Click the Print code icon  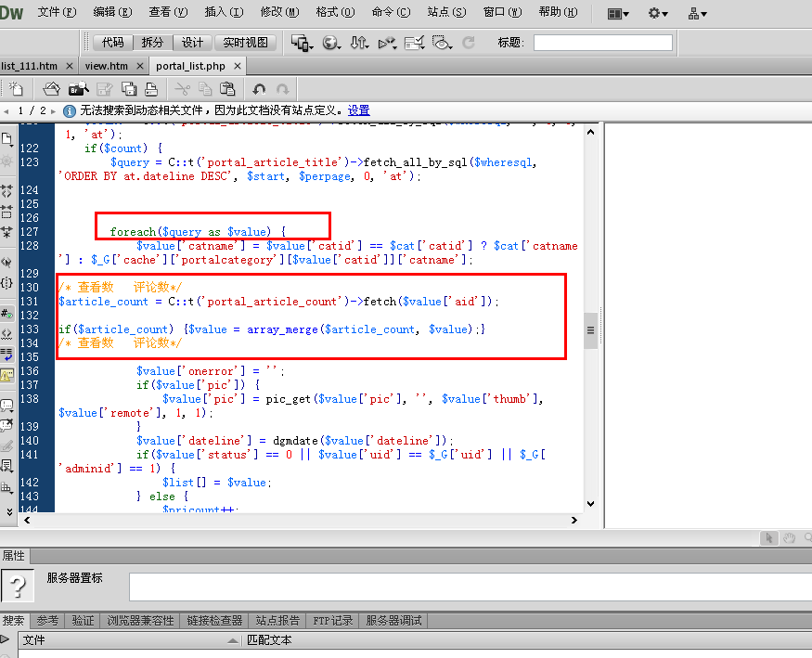[151, 89]
